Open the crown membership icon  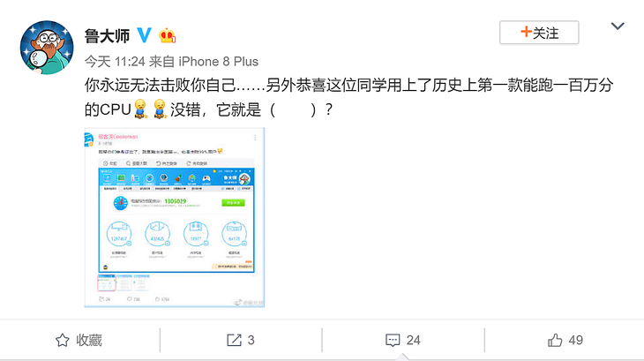click(168, 35)
